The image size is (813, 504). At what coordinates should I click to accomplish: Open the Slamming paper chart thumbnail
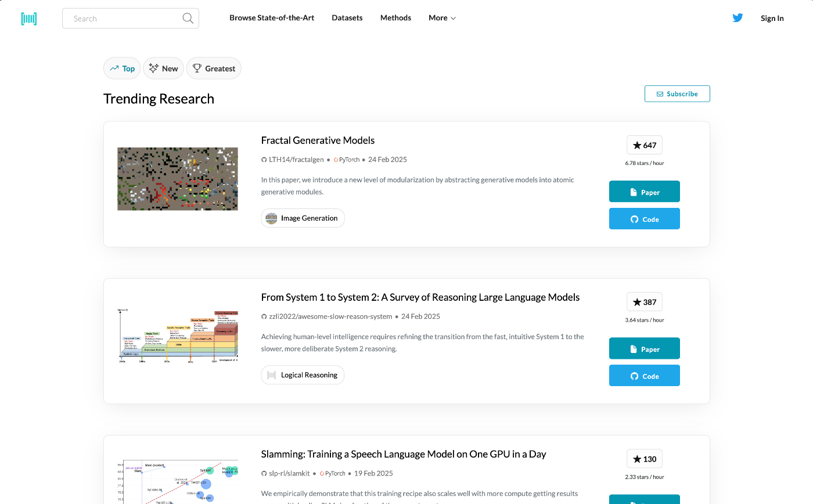tap(178, 482)
